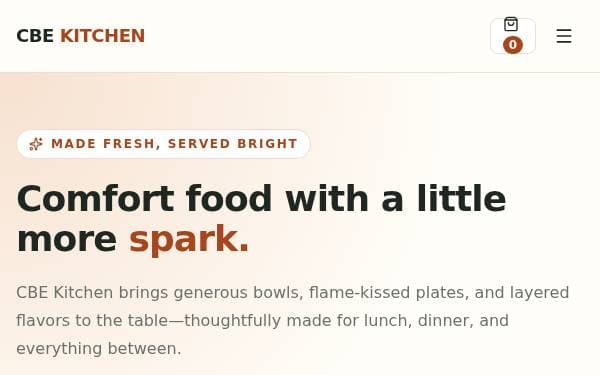Click the word Comfort in the headline

tap(95, 198)
